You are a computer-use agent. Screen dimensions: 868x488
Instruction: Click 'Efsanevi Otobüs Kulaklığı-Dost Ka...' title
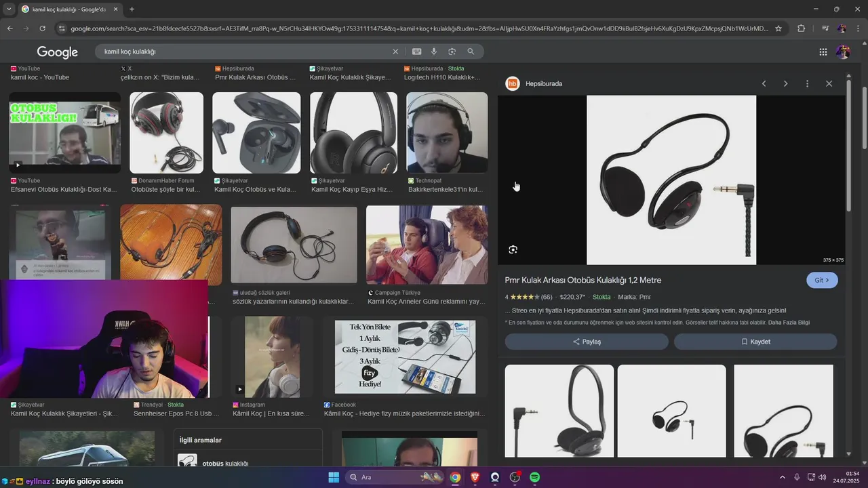click(64, 189)
